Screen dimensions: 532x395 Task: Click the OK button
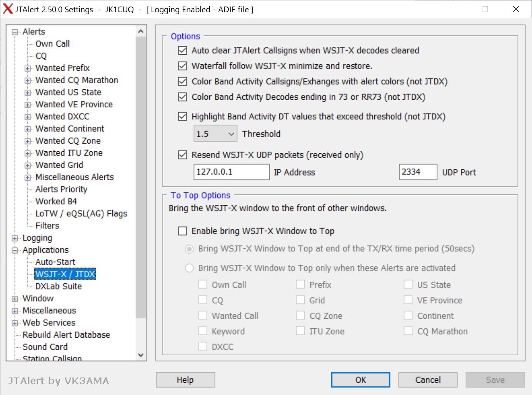(360, 380)
